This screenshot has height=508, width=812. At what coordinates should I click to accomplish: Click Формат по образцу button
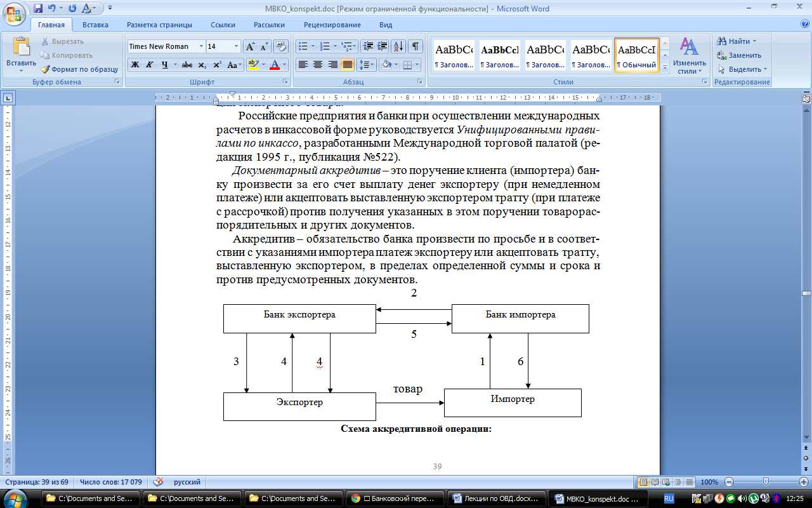coord(79,69)
